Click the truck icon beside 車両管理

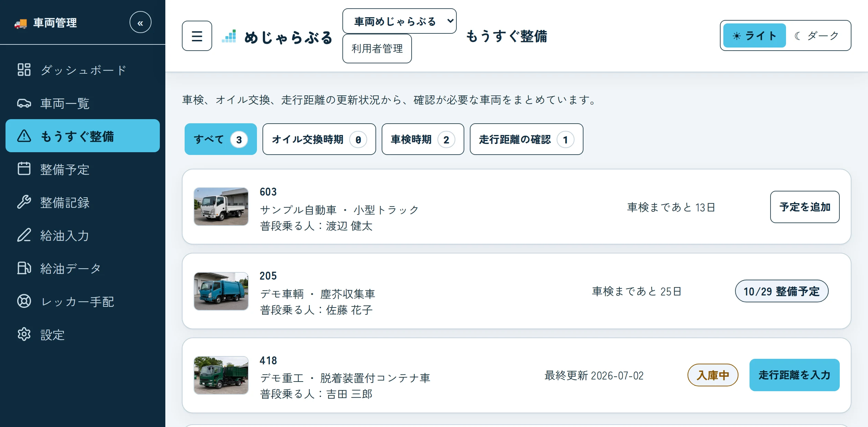click(21, 23)
